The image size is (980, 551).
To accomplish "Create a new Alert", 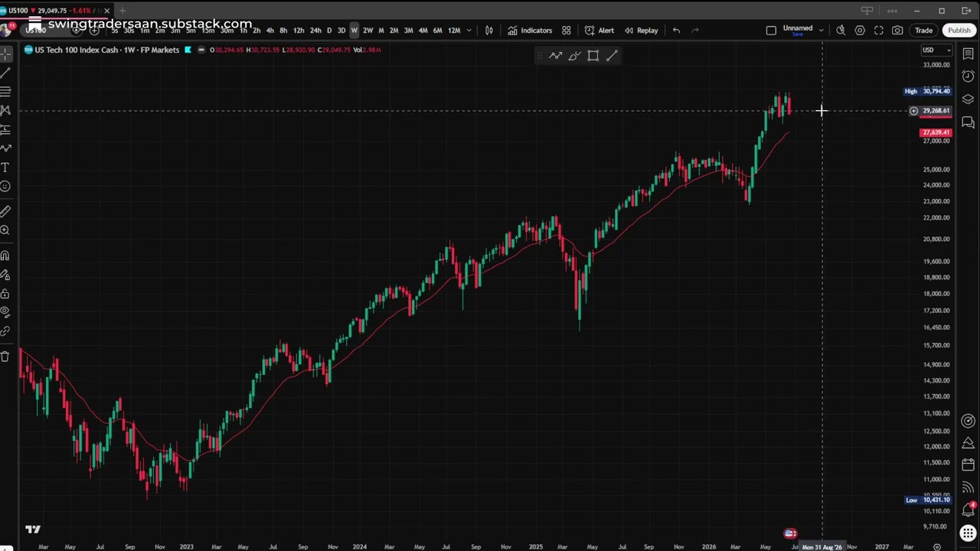I will click(599, 31).
